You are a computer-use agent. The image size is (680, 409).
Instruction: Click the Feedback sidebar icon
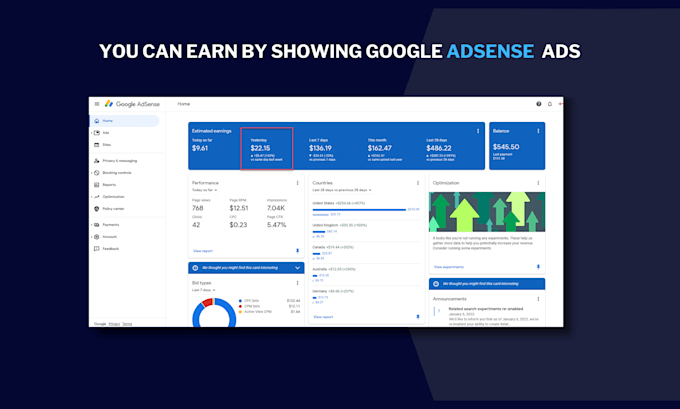[97, 249]
